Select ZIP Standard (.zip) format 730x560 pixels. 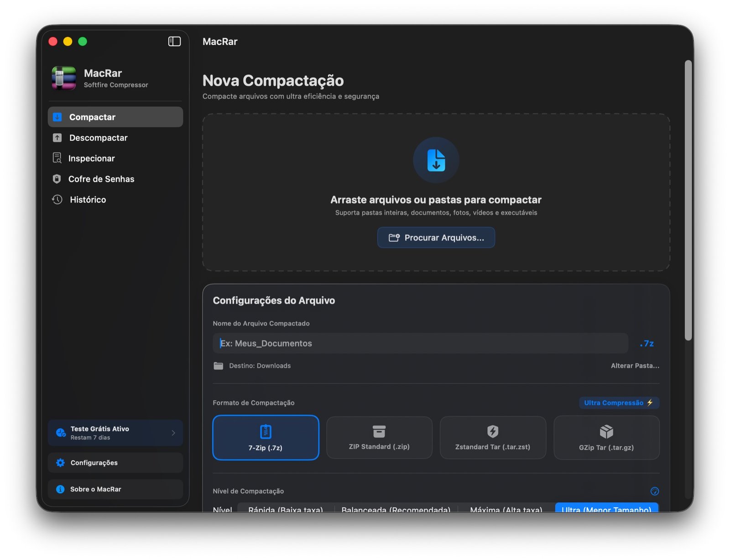coord(379,438)
